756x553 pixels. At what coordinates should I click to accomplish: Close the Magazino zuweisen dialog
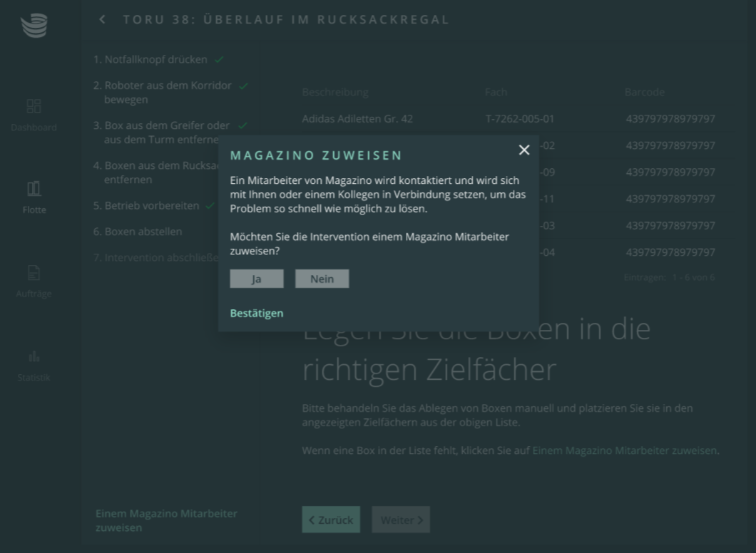(524, 150)
